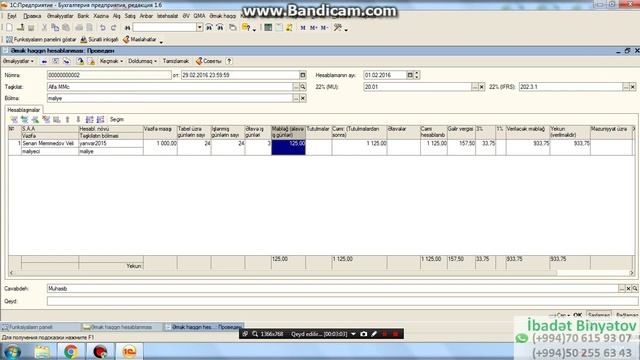Open the Əməliyyatlar dropdown in the document toolbar
Viewport: 640px width, 360px height.
tap(18, 61)
